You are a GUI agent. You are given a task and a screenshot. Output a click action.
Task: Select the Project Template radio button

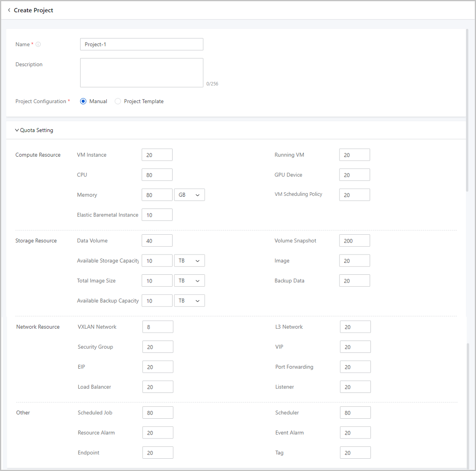tap(118, 101)
